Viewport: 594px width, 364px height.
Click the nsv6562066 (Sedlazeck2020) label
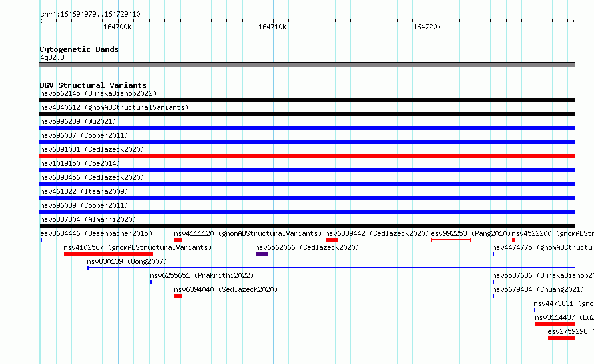click(307, 247)
